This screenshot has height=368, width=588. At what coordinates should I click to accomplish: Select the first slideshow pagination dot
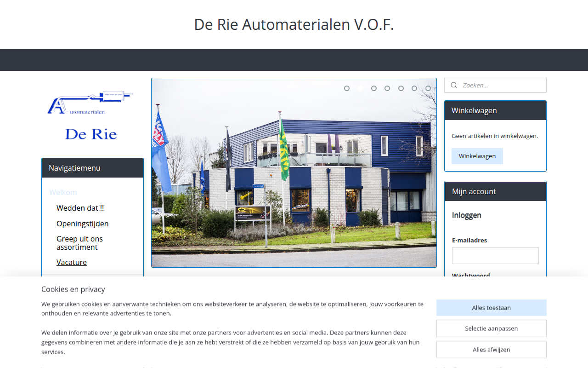pyautogui.click(x=347, y=88)
